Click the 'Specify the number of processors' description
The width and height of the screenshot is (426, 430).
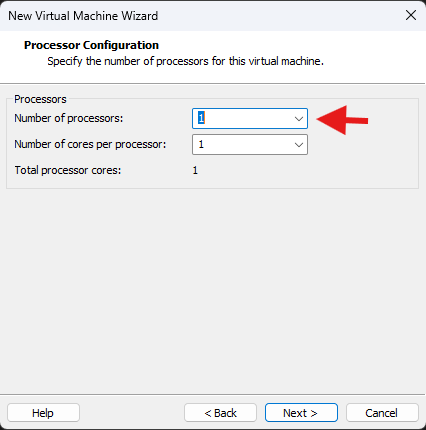click(x=185, y=61)
